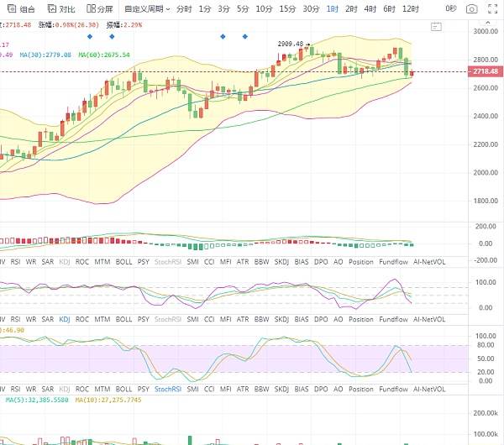
Task: Click the up chevron above price scale
Action: click(487, 23)
